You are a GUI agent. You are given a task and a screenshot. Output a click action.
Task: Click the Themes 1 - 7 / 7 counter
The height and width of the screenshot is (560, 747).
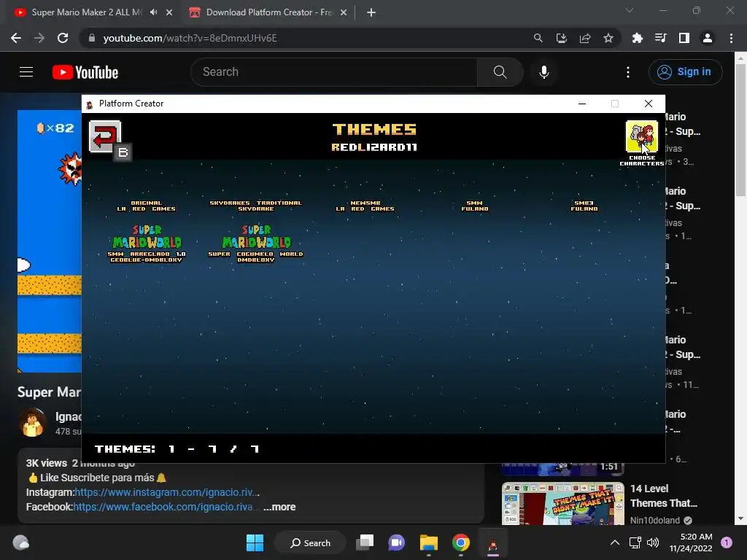click(x=177, y=449)
